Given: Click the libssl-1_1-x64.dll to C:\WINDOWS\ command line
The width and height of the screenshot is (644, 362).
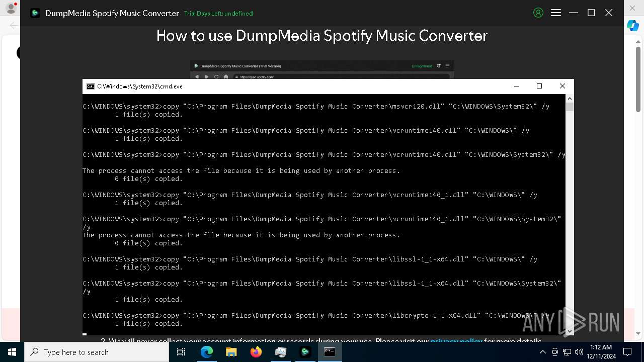Looking at the screenshot, I should click(310, 259).
